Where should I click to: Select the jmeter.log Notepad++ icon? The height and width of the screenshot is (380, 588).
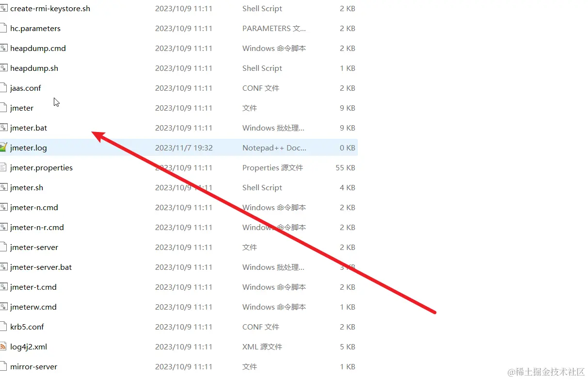pyautogui.click(x=3, y=148)
